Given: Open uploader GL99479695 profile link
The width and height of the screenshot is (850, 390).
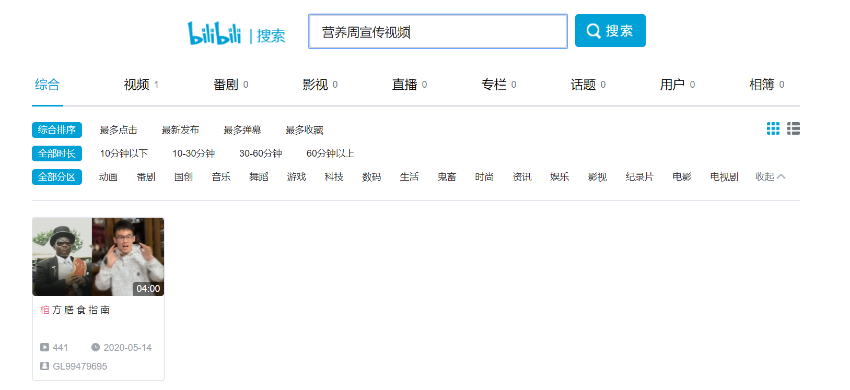Looking at the screenshot, I should pos(80,366).
